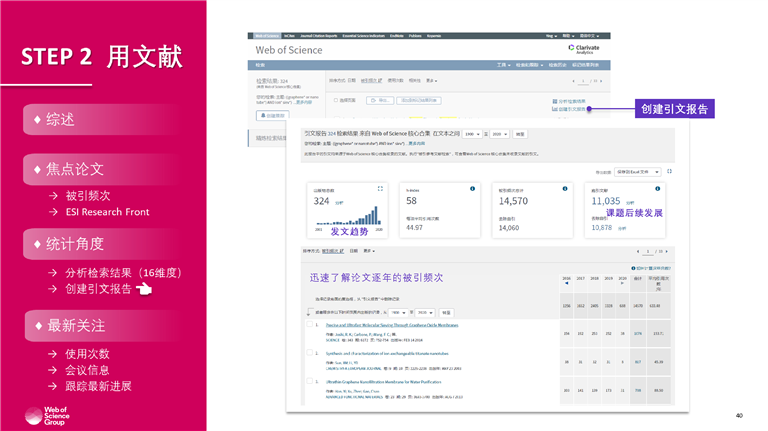The image size is (768, 431).
Task: Open the language dropdown in the top bar
Action: 589,36
